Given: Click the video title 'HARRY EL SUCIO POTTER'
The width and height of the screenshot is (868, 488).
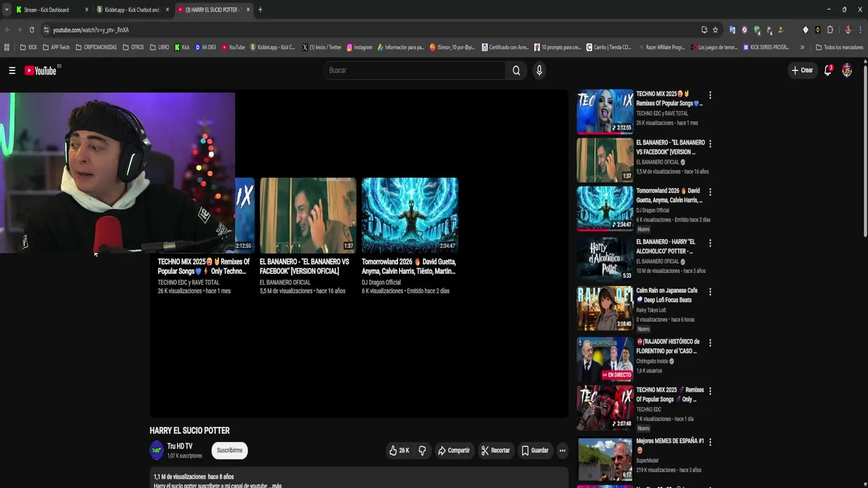Looking at the screenshot, I should click(x=189, y=430).
